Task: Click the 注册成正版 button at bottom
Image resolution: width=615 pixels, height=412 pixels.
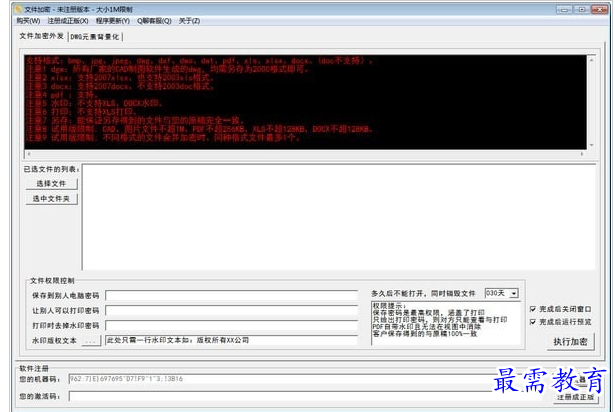Action: [575, 397]
